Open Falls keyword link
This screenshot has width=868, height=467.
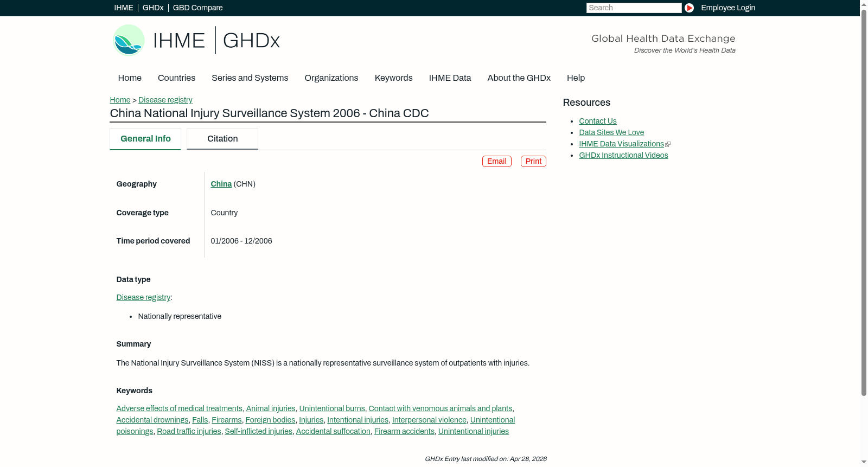coord(200,420)
